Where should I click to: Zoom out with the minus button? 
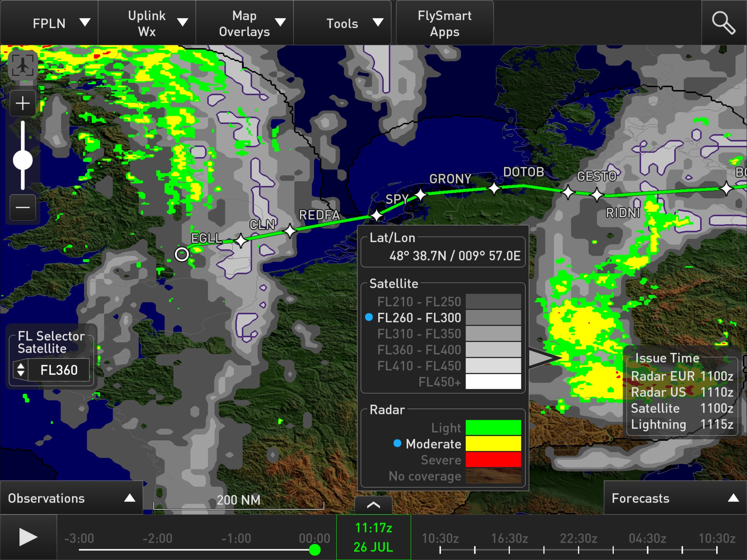[x=23, y=207]
